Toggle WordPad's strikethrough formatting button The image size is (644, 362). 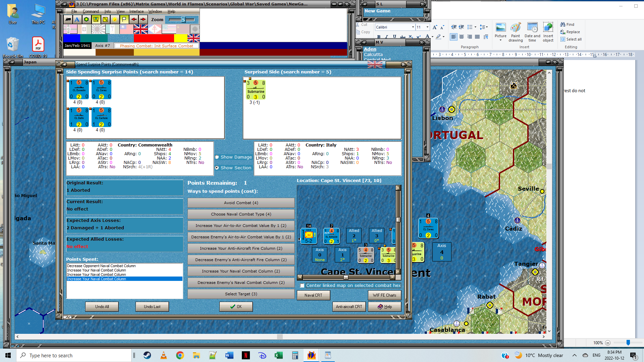[x=403, y=37]
